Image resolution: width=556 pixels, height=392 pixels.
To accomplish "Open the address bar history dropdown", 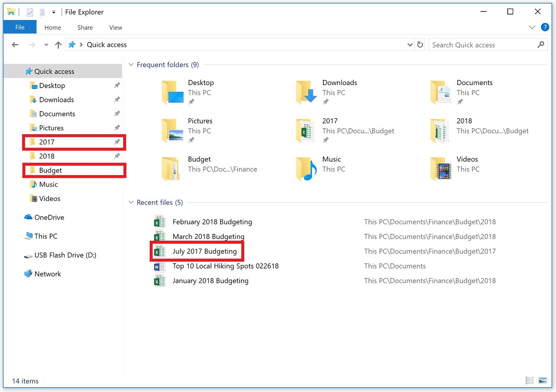I will 410,44.
